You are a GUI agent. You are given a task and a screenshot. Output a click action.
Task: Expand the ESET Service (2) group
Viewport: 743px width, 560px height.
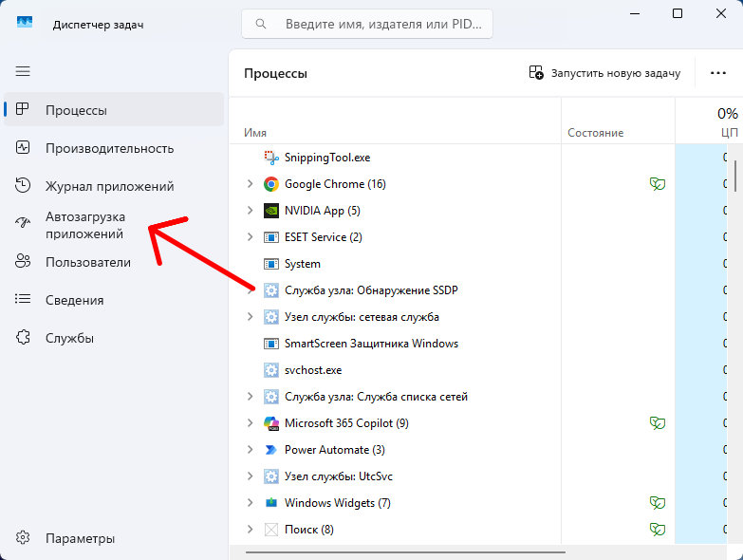tap(250, 237)
